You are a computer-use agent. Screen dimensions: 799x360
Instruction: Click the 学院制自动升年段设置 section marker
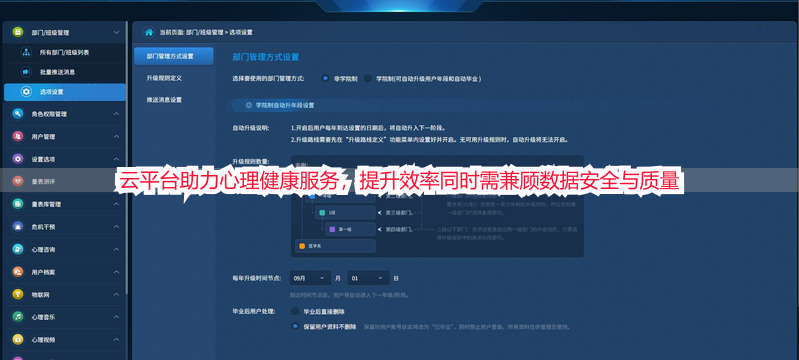click(x=249, y=105)
